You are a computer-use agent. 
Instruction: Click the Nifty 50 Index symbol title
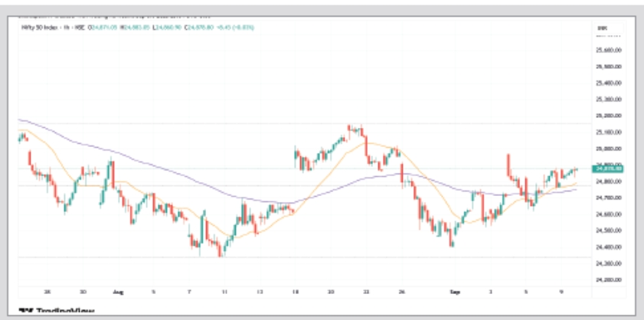(39, 28)
